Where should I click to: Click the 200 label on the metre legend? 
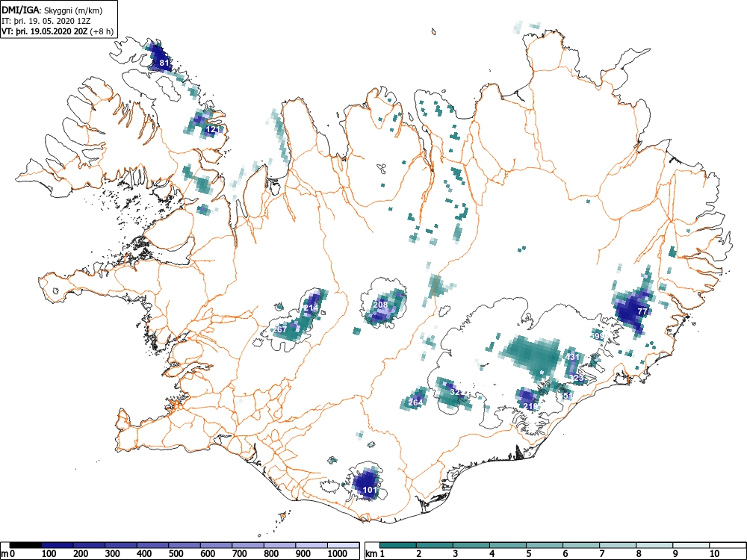(81, 554)
